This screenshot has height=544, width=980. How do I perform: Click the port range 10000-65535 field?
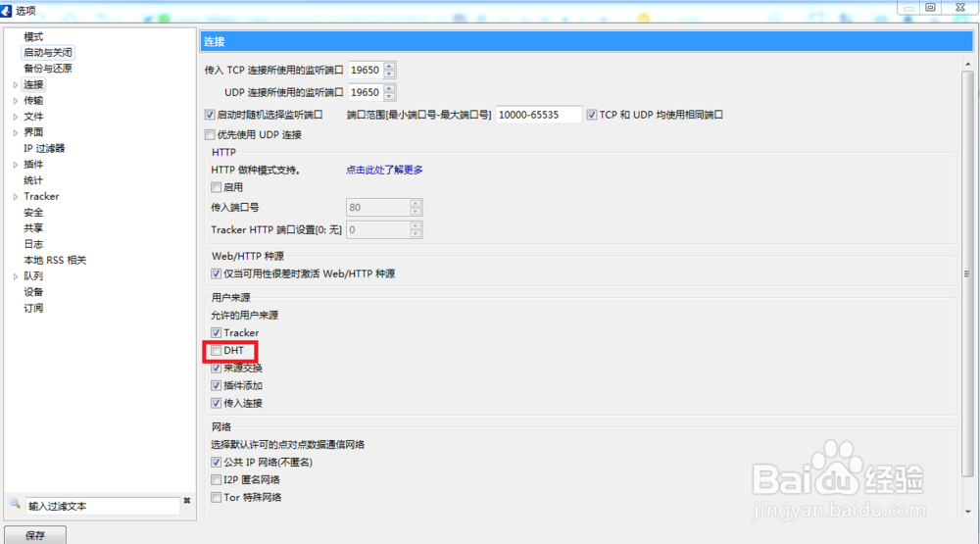point(539,115)
